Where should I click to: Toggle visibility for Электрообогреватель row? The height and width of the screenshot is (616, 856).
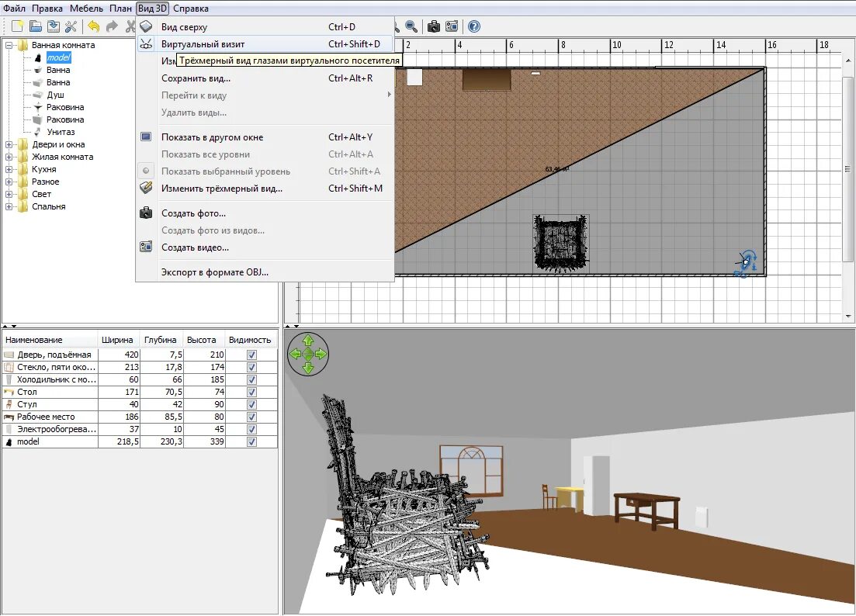pyautogui.click(x=251, y=429)
